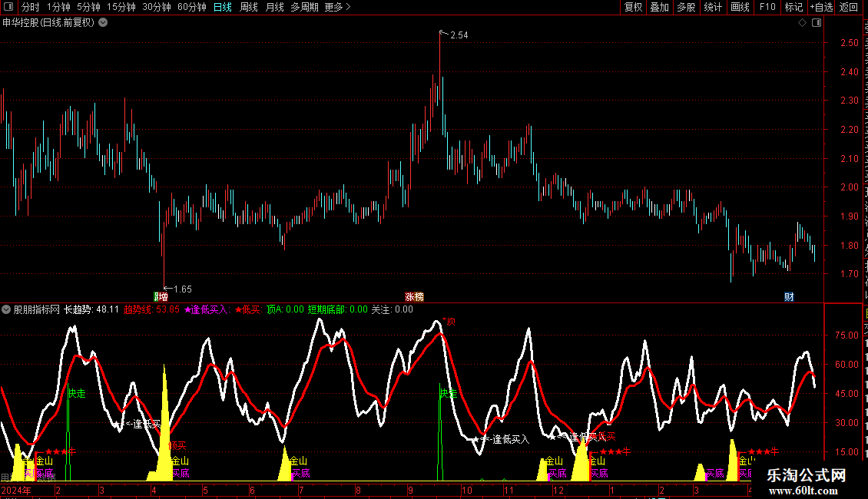Select the 60分钟 period tab

tap(192, 7)
